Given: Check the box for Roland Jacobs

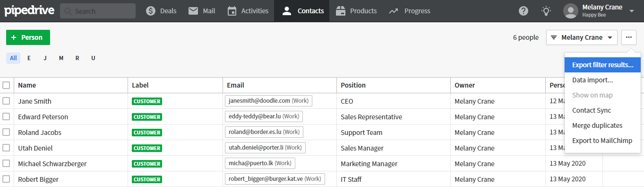Looking at the screenshot, I should [6, 132].
